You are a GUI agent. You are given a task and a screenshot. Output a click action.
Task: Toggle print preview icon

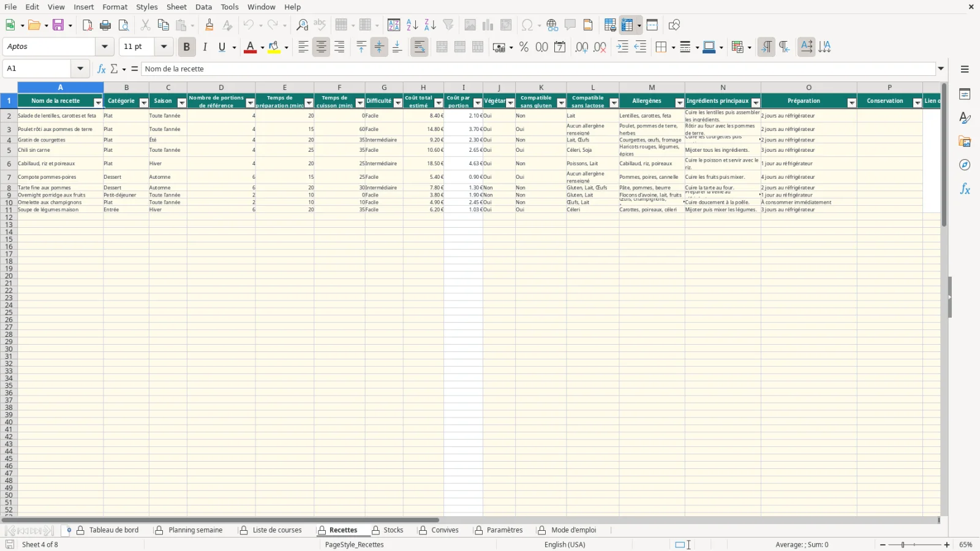point(124,25)
